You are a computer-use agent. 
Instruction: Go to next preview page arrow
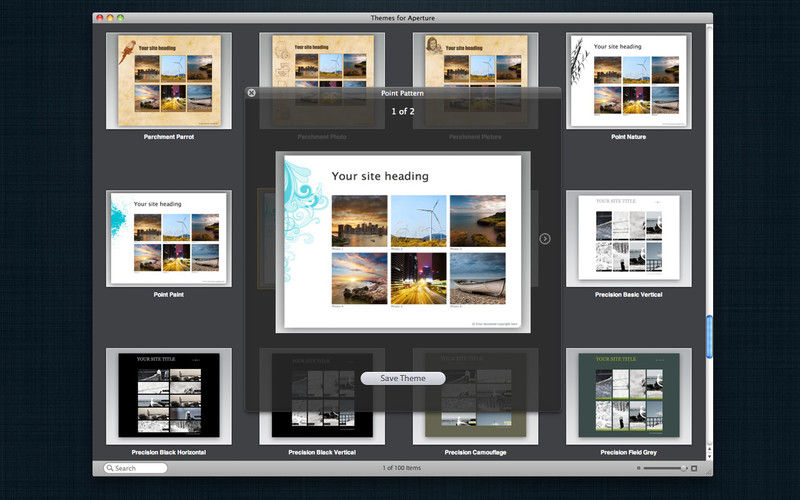[545, 239]
